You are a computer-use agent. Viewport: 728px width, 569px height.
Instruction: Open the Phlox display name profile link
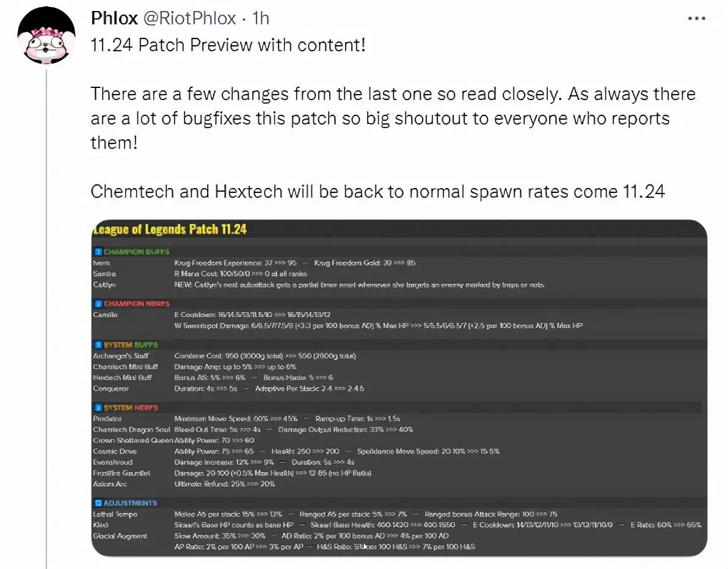(114, 18)
